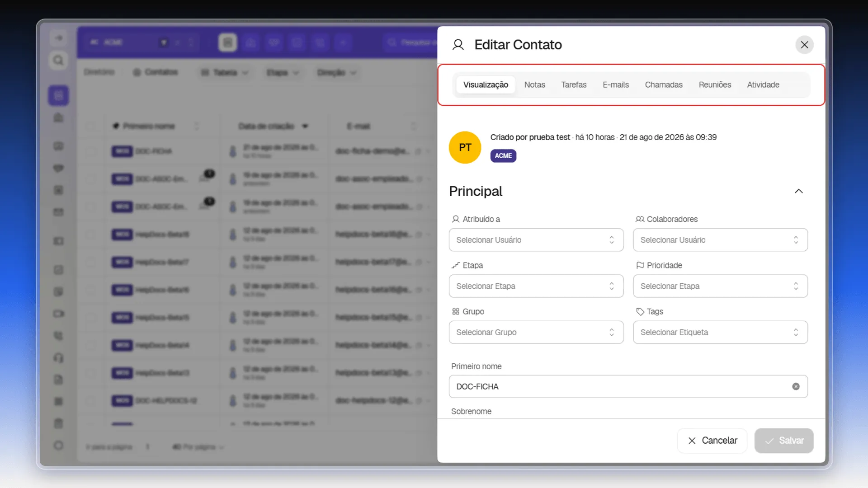Open the Notas tab
Screen dimensions: 868x488
coord(534,84)
